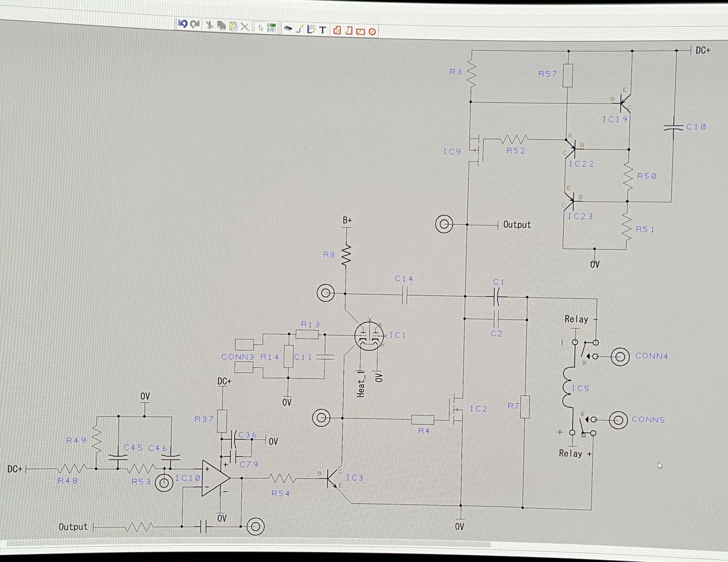Select the C11 capacitor symbol
The width and height of the screenshot is (728, 562).
pyautogui.click(x=325, y=357)
